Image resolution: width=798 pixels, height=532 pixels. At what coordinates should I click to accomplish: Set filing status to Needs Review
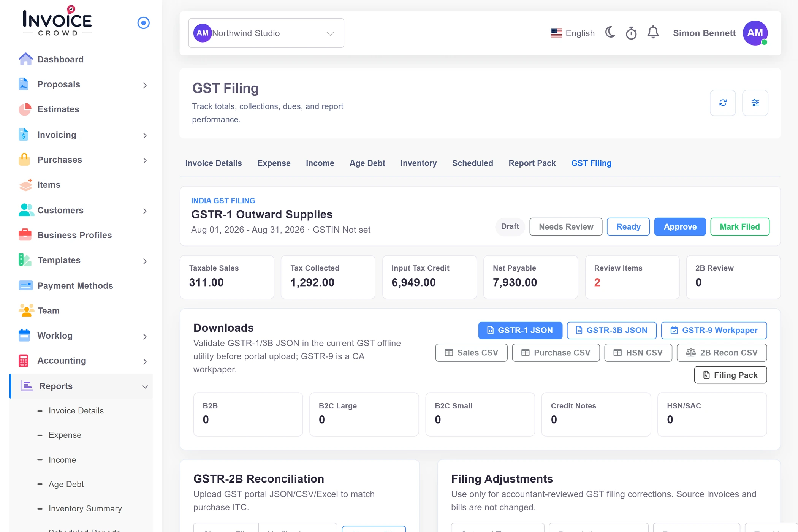coord(566,226)
